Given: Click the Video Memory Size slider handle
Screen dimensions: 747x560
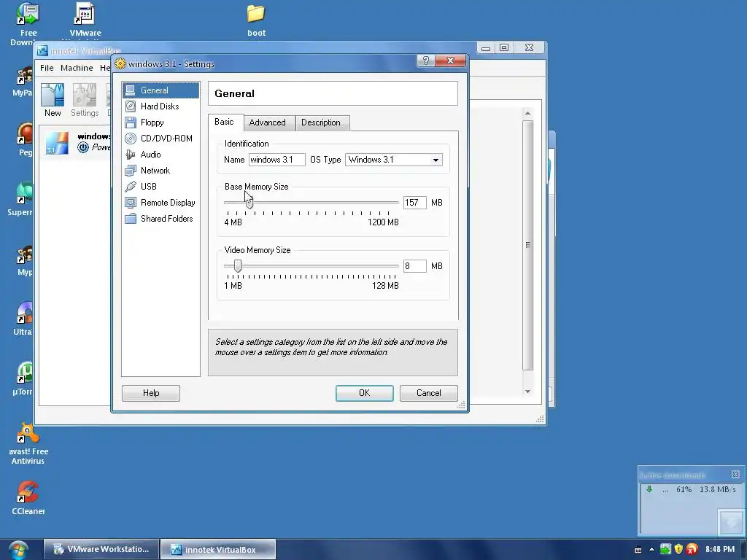Looking at the screenshot, I should click(x=238, y=265).
